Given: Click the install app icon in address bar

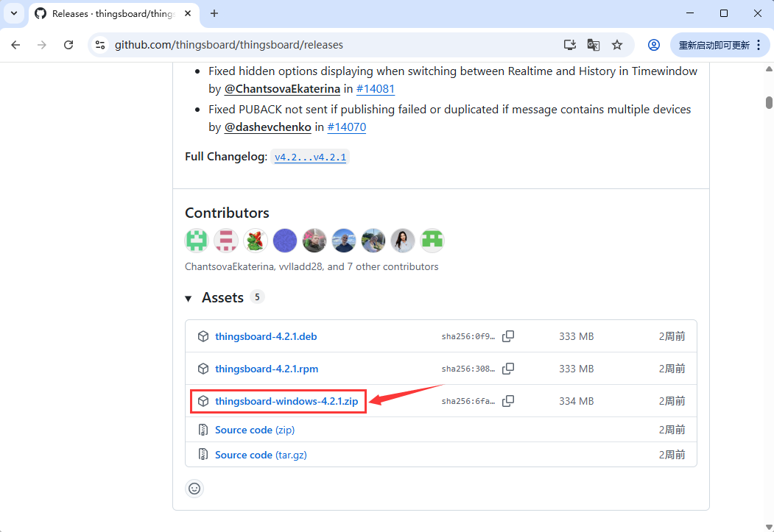Looking at the screenshot, I should (x=570, y=45).
